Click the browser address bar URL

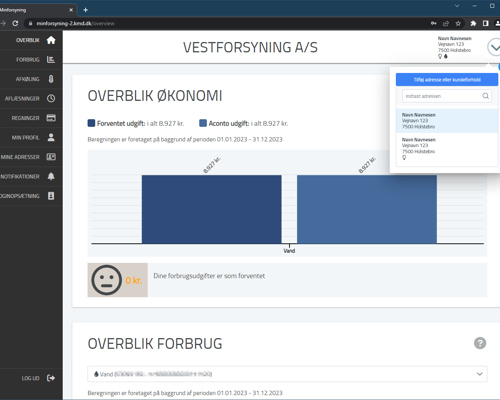(75, 23)
